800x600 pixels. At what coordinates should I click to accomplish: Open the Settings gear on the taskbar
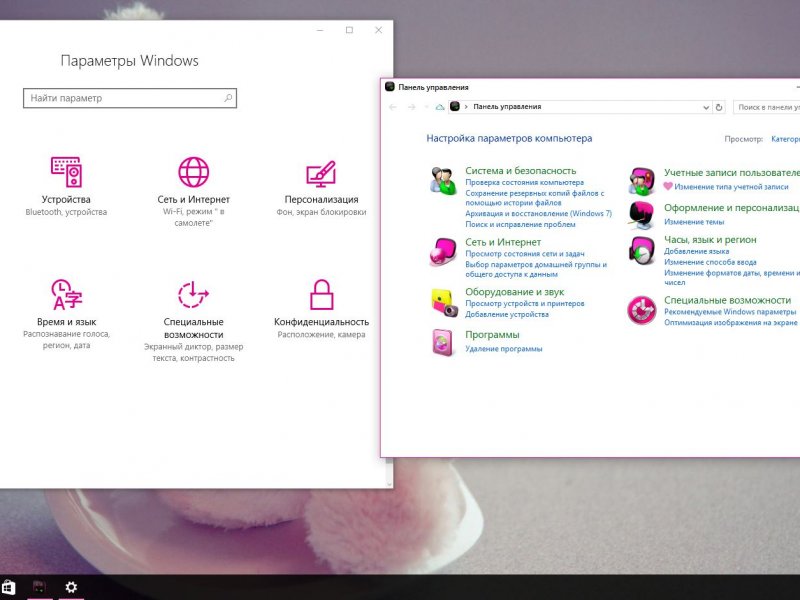click(71, 587)
